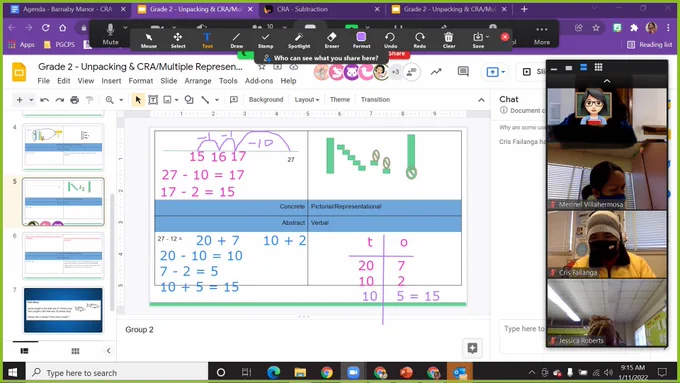
Task: Save the annotations
Action: pyautogui.click(x=478, y=40)
